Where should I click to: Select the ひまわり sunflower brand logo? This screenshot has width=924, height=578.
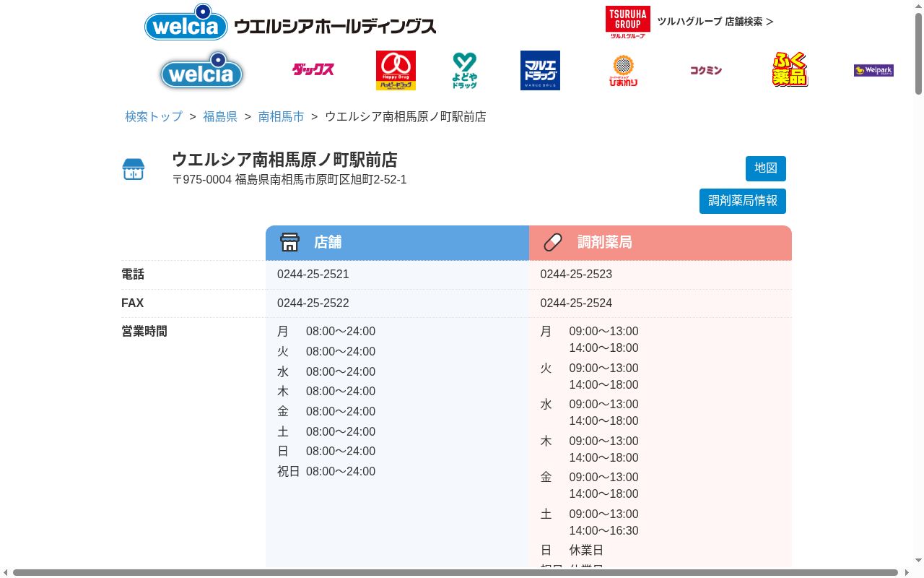(623, 70)
